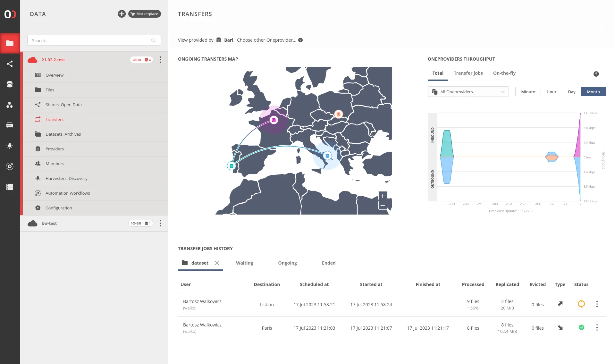Viewport: 615px width, 364px height.
Task: Click help icon next to Oneprovider link
Action: (x=300, y=40)
